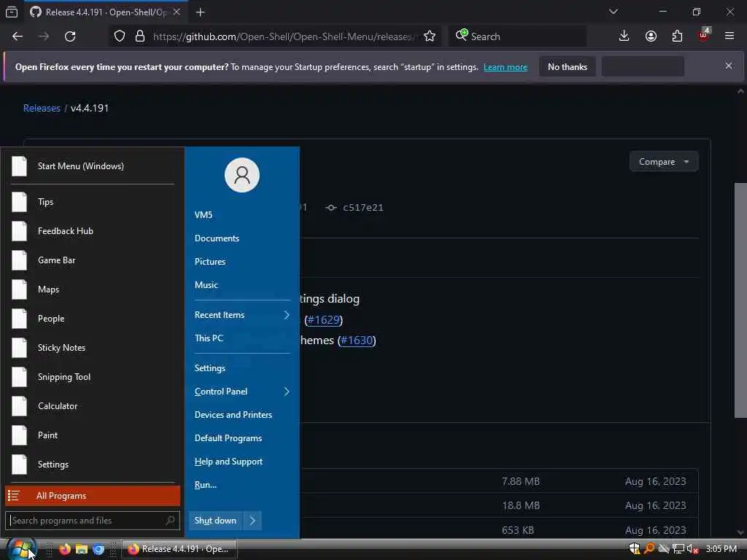Click the Start orb on the taskbar
Viewport: 747px width, 560px height.
21,549
